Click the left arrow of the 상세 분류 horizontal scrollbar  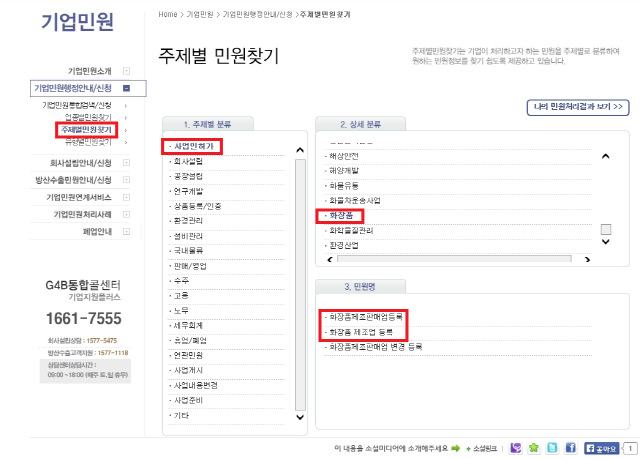pyautogui.click(x=330, y=259)
